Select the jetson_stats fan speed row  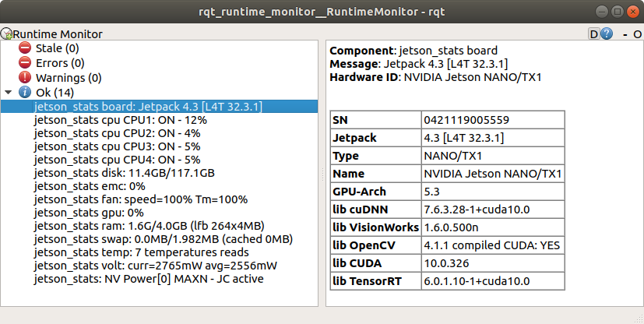coord(160,199)
